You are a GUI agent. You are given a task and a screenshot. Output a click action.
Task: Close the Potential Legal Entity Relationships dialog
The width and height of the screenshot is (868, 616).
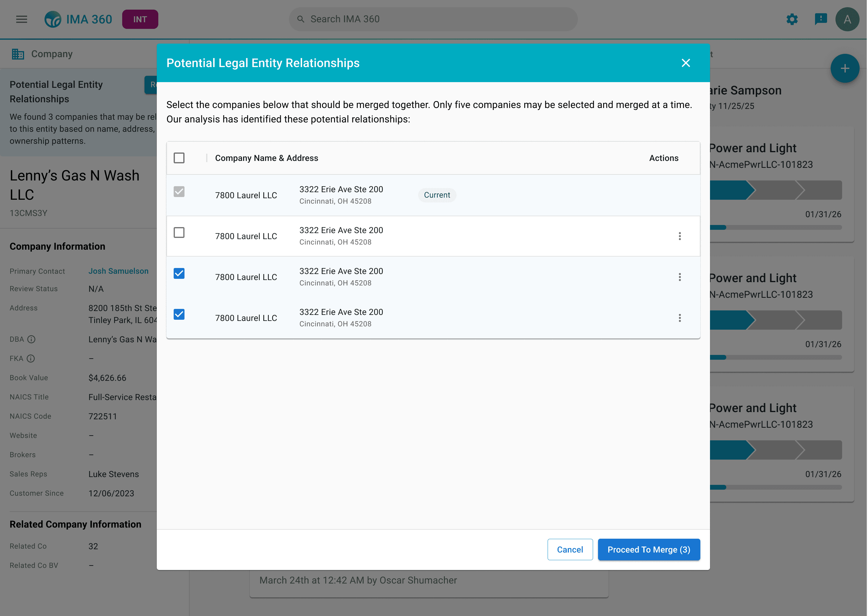[x=685, y=63]
